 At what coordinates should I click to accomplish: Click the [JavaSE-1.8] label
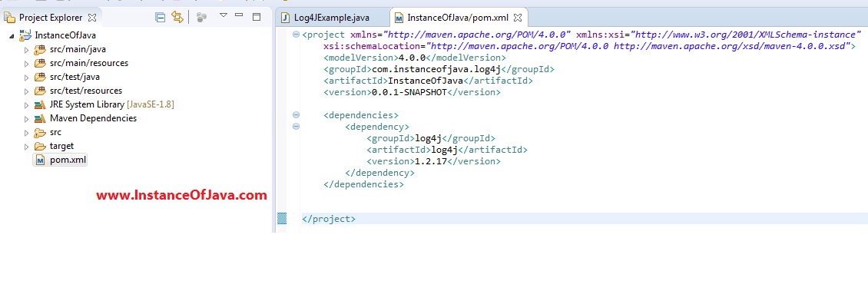tap(151, 104)
